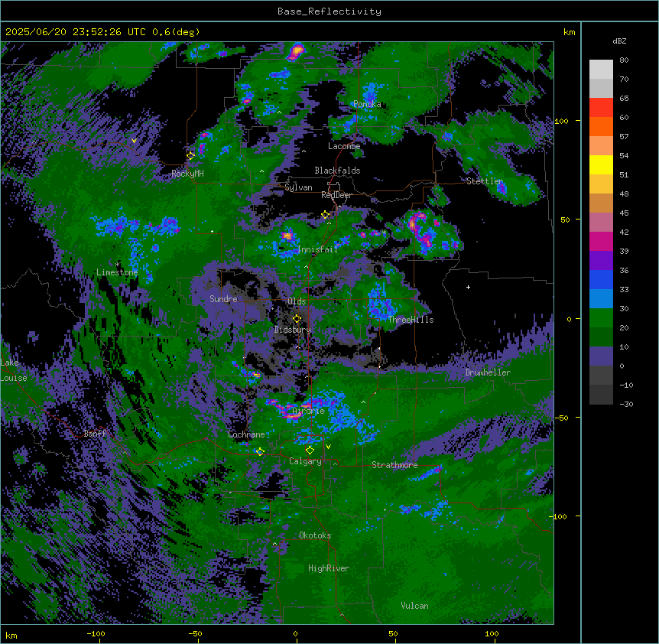The image size is (659, 644).
Task: Click the Didsbury city label
Action: pos(293,330)
